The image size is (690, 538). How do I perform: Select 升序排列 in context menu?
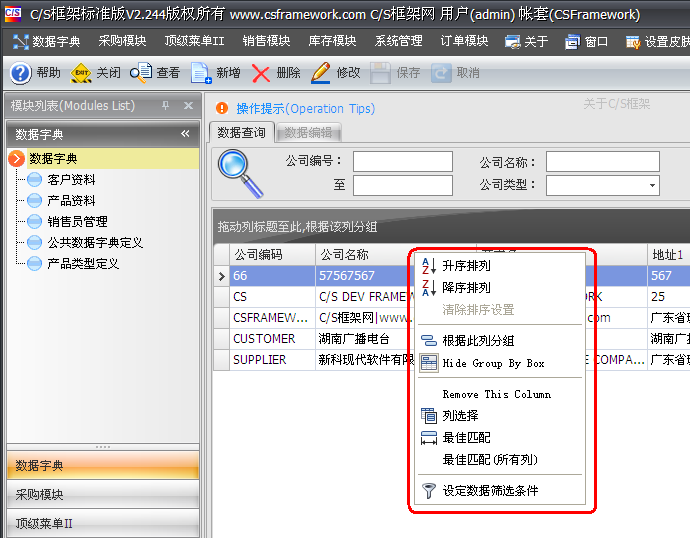466,266
